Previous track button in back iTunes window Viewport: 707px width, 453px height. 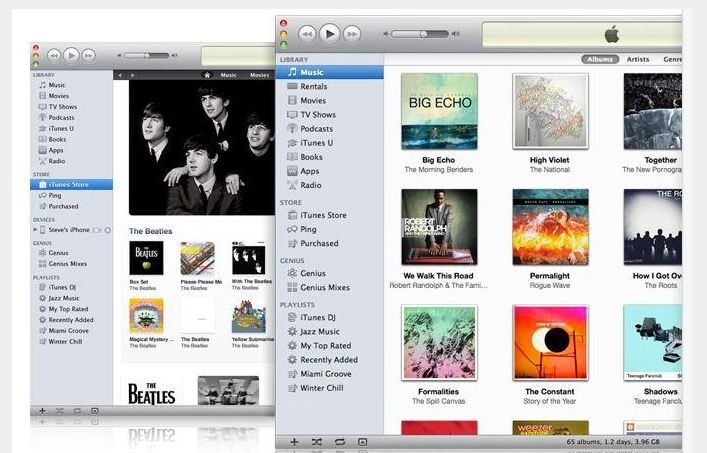coord(54,55)
